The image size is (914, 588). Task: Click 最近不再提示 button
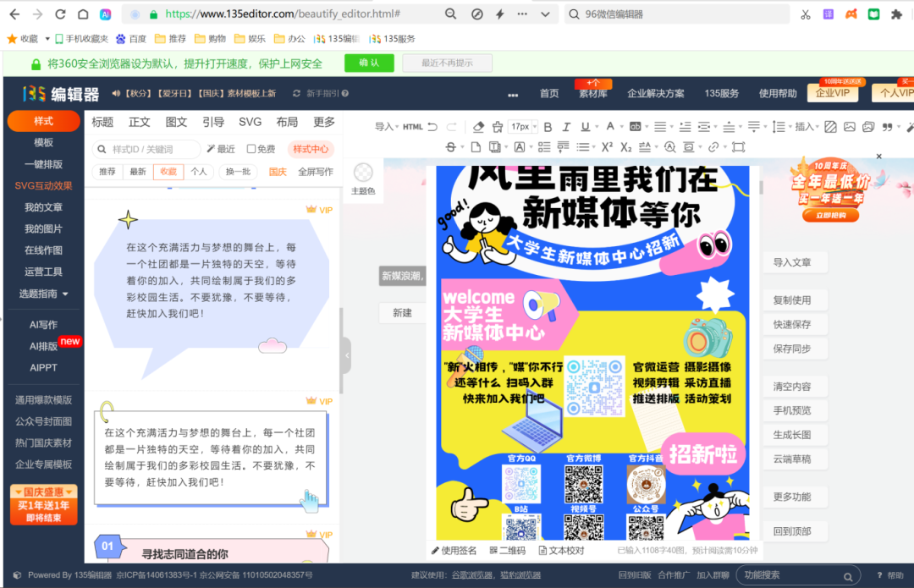(x=447, y=63)
